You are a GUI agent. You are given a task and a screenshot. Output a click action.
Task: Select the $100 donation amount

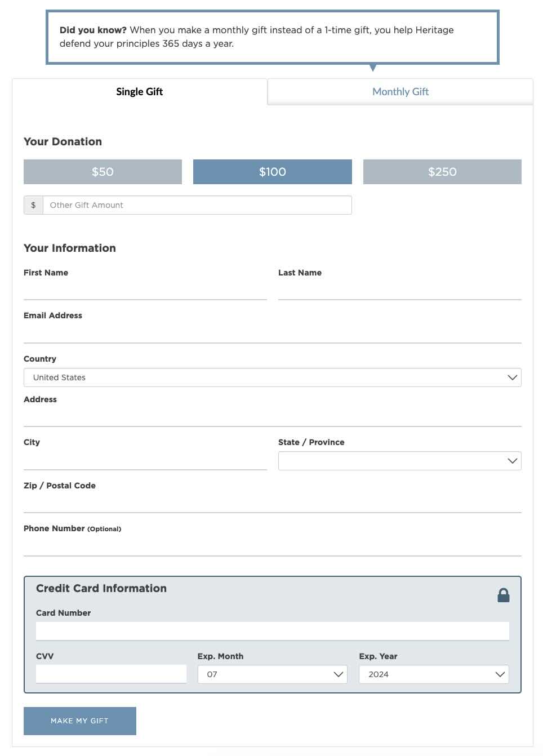point(273,172)
